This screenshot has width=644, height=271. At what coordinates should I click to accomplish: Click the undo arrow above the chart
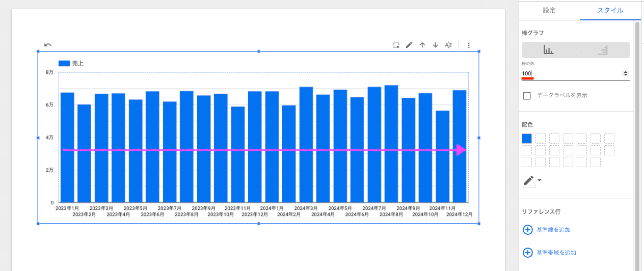tap(48, 45)
